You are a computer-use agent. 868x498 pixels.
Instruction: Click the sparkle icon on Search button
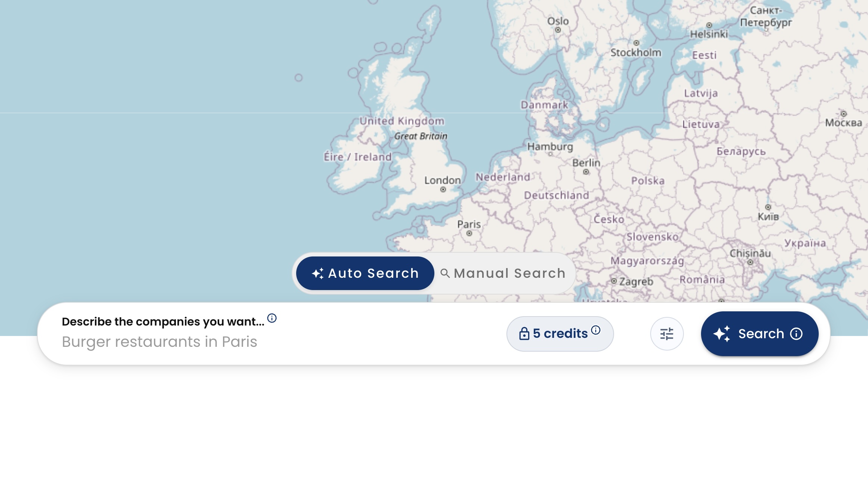coord(722,334)
